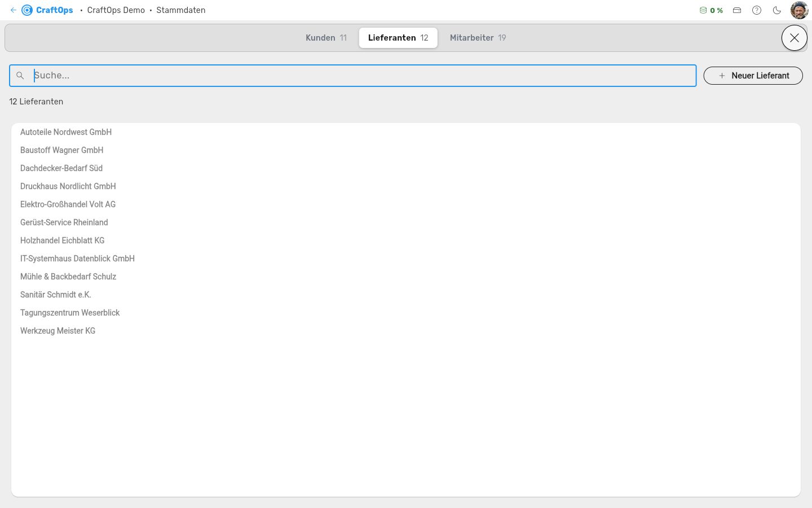Open Sanitär Schmidt e.K. entry
812x508 pixels.
pyautogui.click(x=406, y=295)
